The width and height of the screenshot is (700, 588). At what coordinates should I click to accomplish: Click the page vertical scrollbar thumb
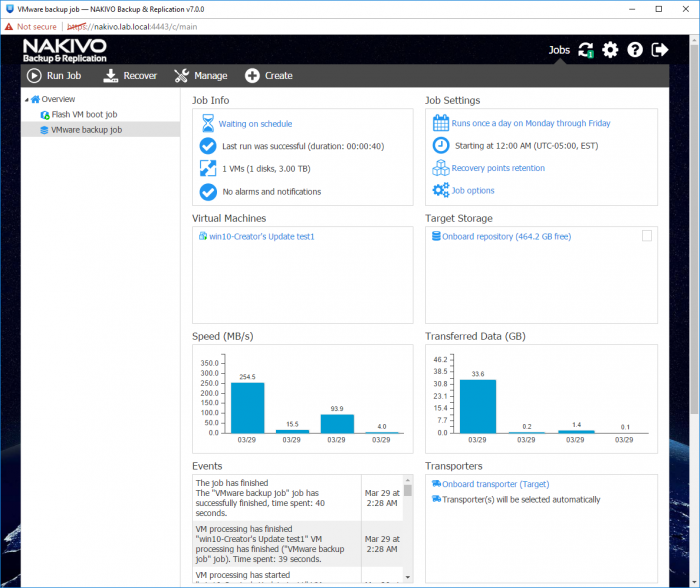click(694, 229)
